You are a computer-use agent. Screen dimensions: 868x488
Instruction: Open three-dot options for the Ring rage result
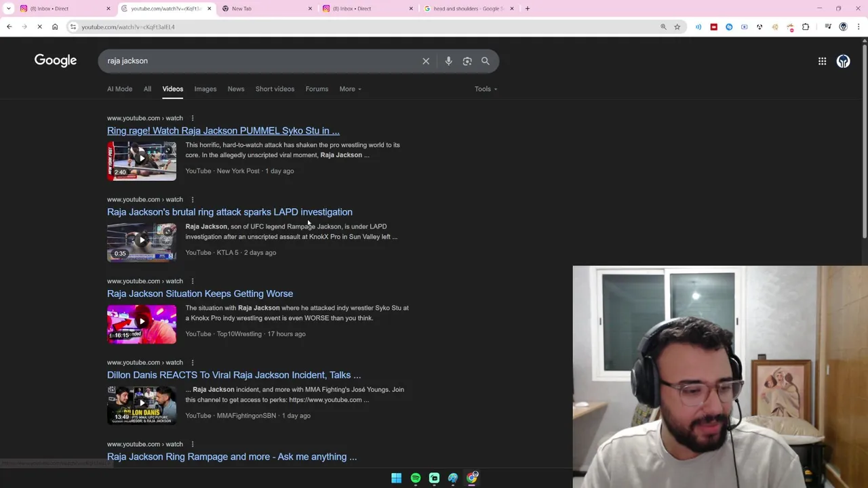click(x=193, y=118)
